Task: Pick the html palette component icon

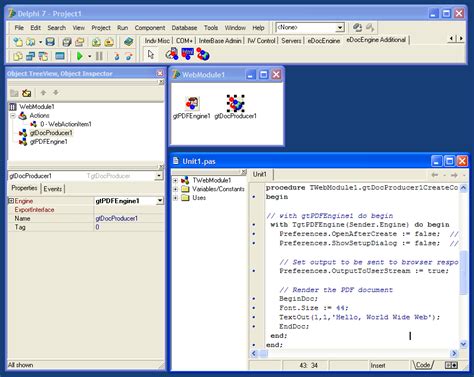Action: 188,54
